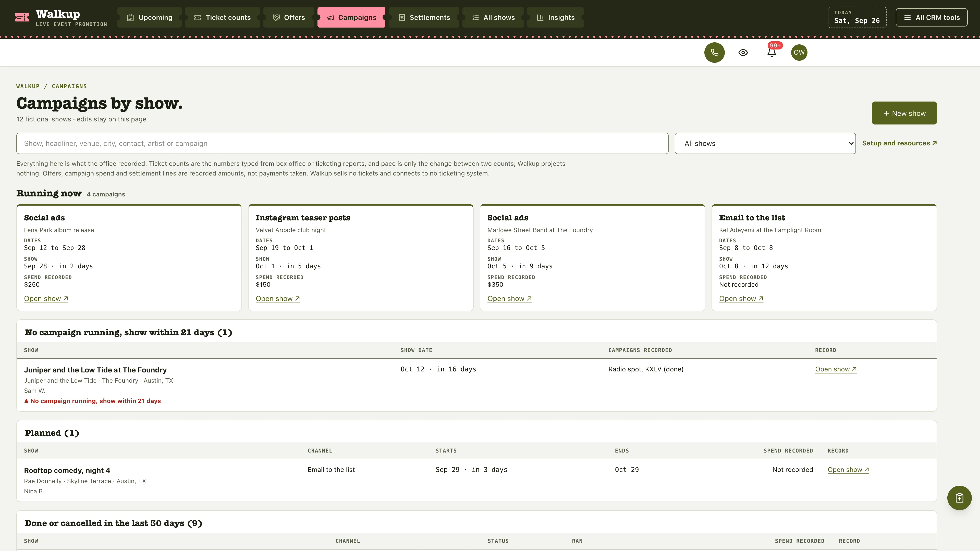
Task: Click the Rooftop comedy, night 4 title
Action: click(67, 470)
